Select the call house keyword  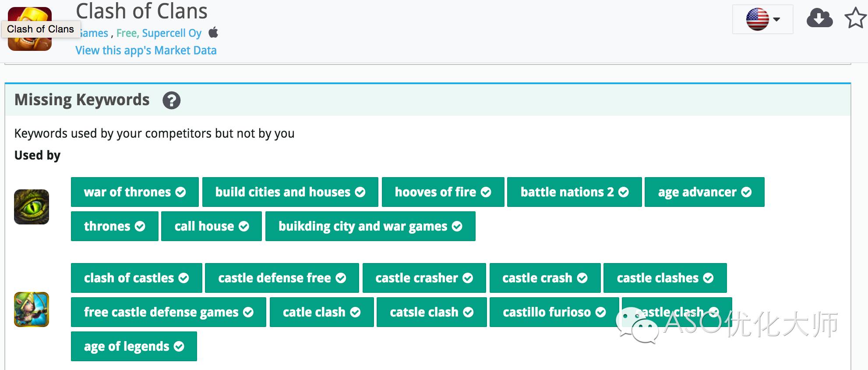(x=212, y=226)
